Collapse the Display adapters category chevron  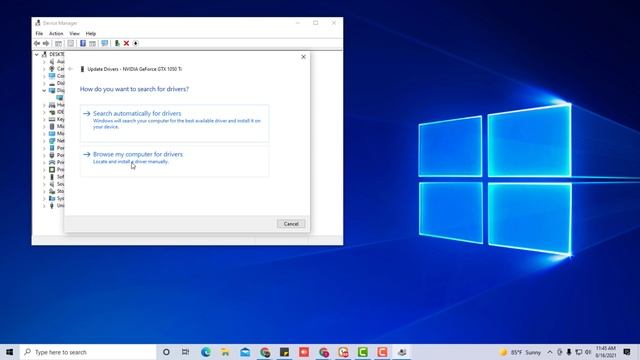pos(44,90)
